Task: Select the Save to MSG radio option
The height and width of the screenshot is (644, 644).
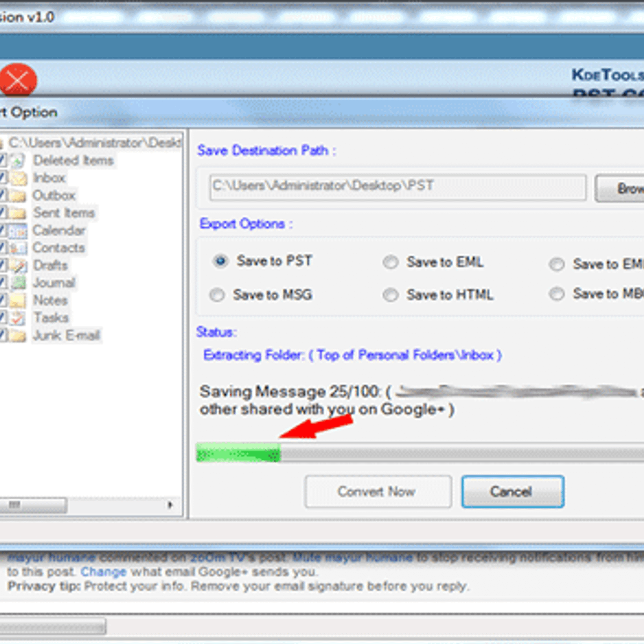Action: 217,295
